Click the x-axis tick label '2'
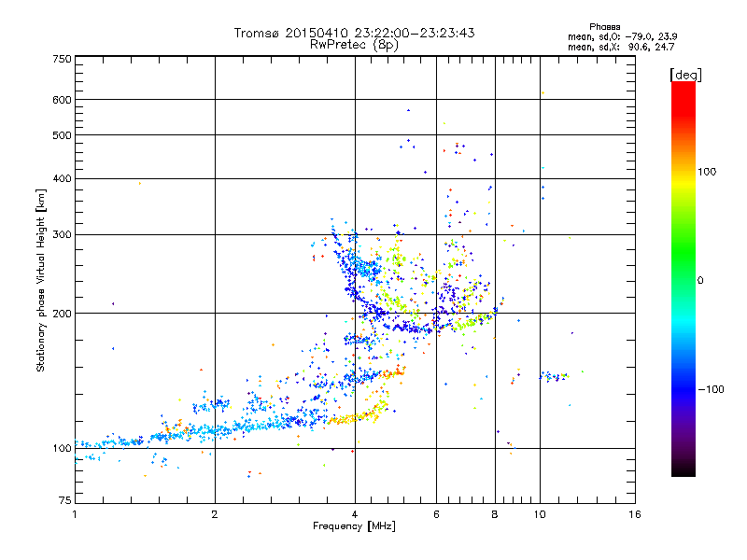This screenshot has height=560, width=747. (x=215, y=514)
